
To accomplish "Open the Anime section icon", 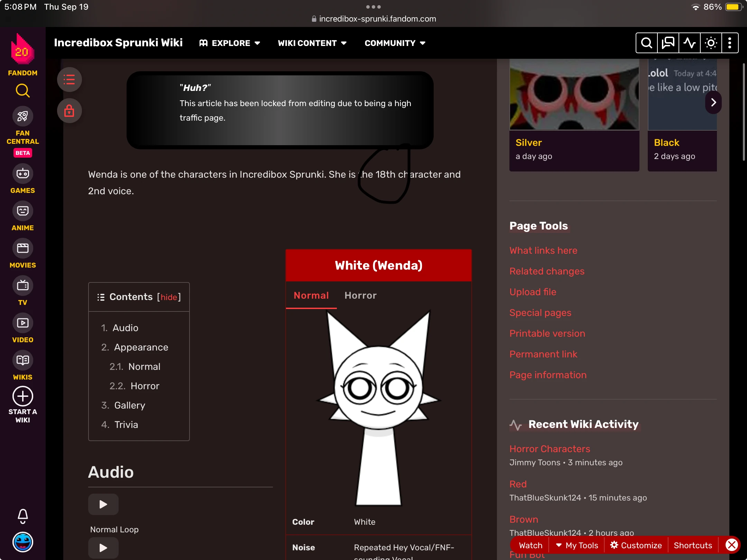I will (x=22, y=211).
